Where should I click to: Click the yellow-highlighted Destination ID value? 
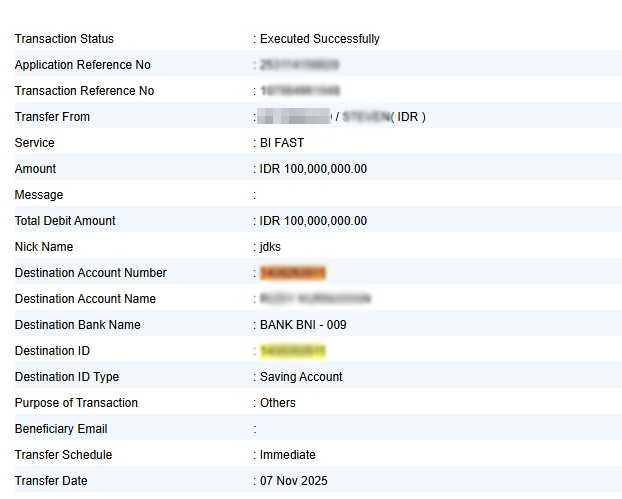(292, 351)
